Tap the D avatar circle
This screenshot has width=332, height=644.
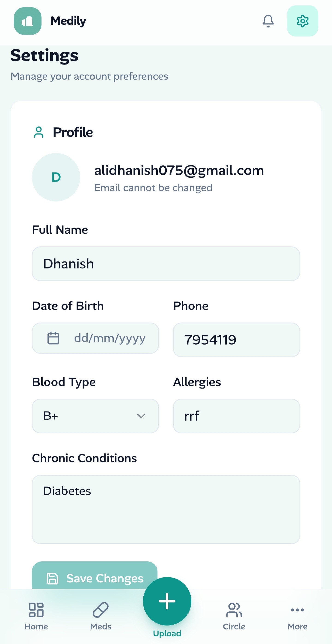point(56,177)
